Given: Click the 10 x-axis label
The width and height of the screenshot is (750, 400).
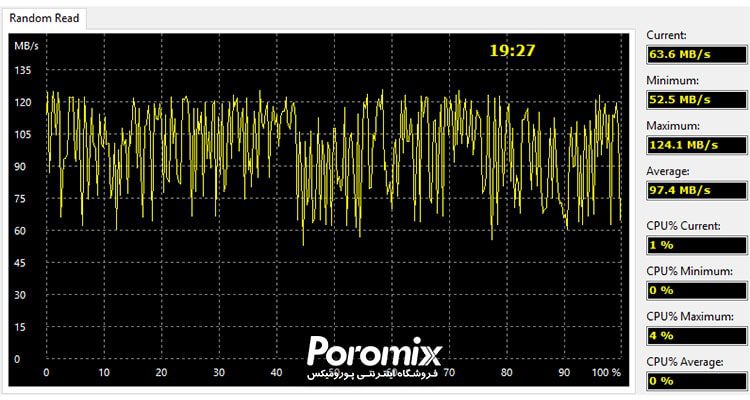Looking at the screenshot, I should (x=104, y=372).
